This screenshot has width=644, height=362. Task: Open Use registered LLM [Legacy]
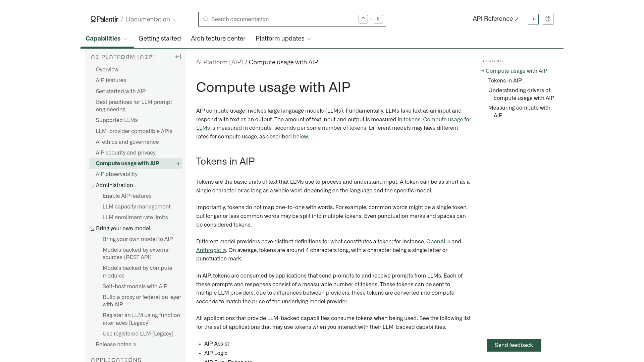pyautogui.click(x=138, y=334)
